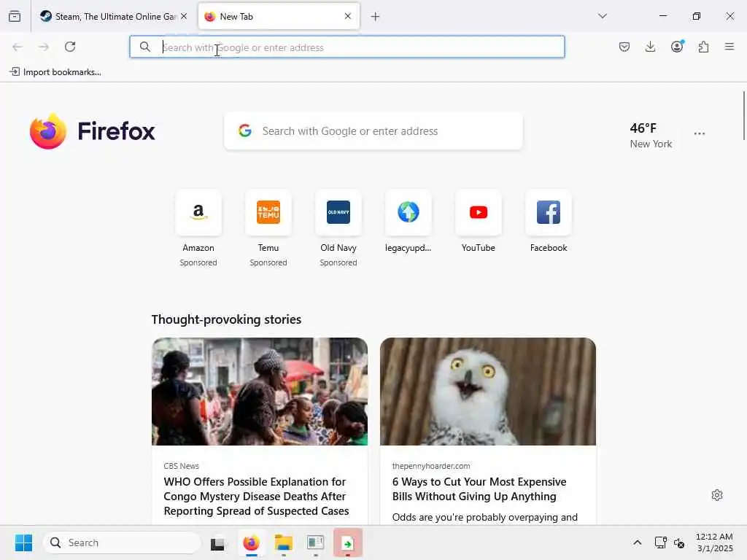Click the network tray icon

point(660,542)
